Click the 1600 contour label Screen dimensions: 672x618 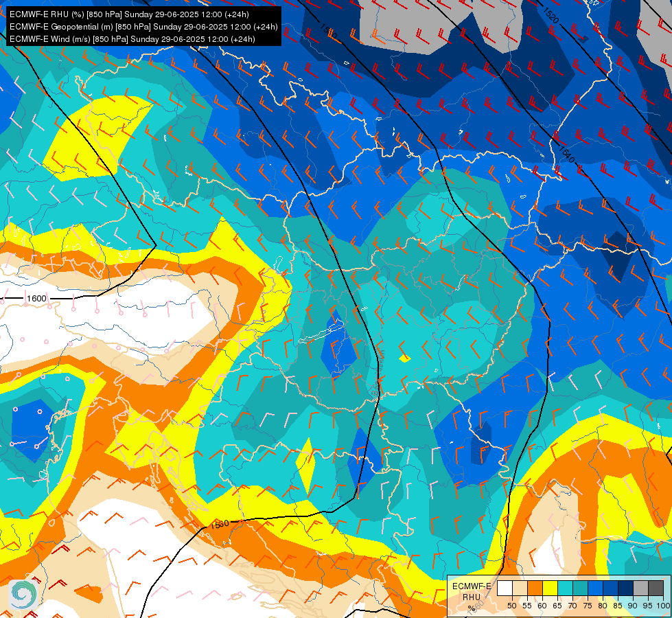[x=36, y=299]
